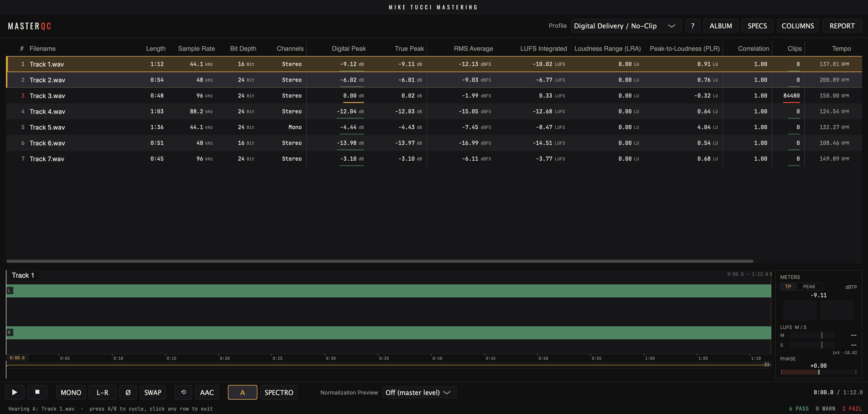Open the COLUMNS settings

[797, 26]
